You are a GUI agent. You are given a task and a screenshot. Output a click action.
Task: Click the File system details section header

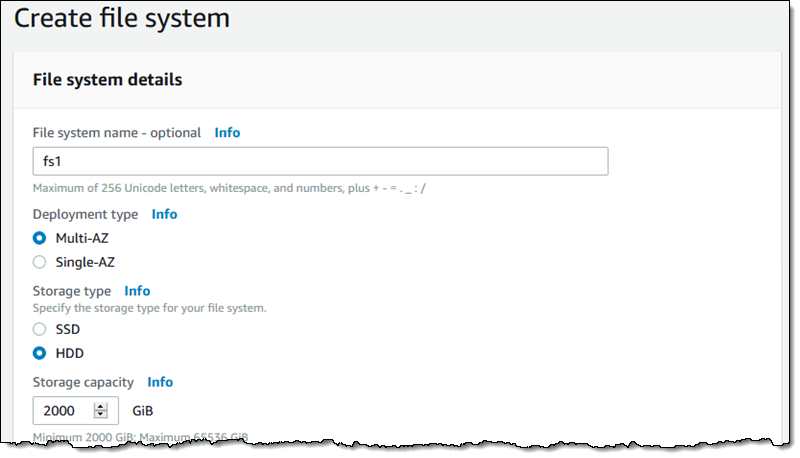point(107,80)
